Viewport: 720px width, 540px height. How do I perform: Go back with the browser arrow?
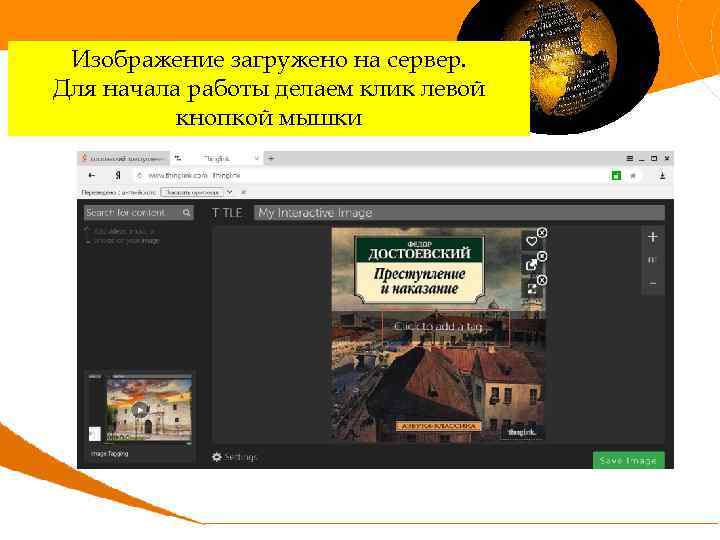point(91,175)
